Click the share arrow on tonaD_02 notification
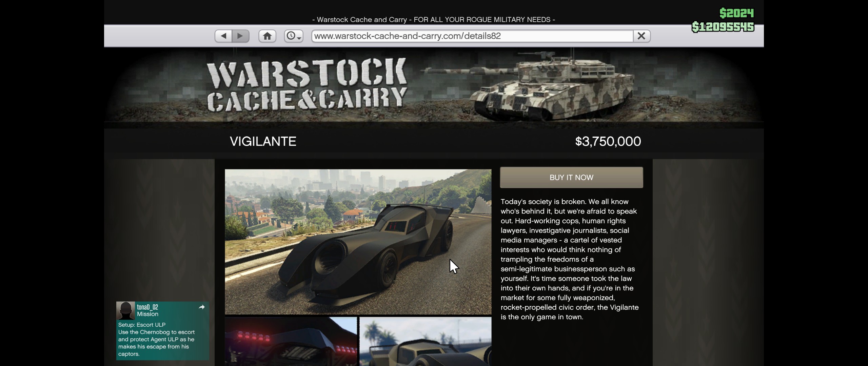Image resolution: width=868 pixels, height=366 pixels. click(202, 307)
